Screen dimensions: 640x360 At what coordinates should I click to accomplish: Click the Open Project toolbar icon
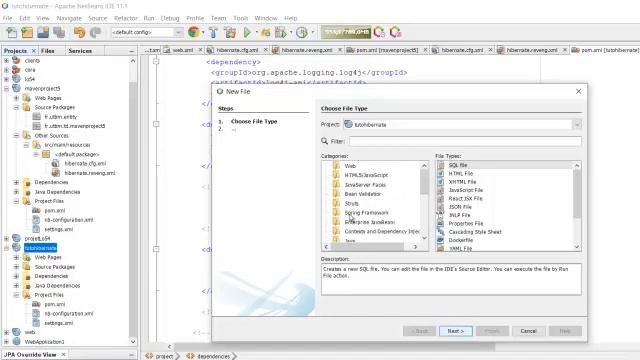(43, 32)
